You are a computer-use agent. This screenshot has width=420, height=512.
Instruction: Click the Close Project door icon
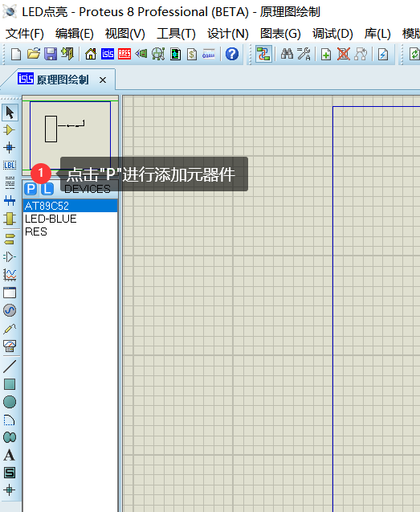pyautogui.click(x=67, y=54)
